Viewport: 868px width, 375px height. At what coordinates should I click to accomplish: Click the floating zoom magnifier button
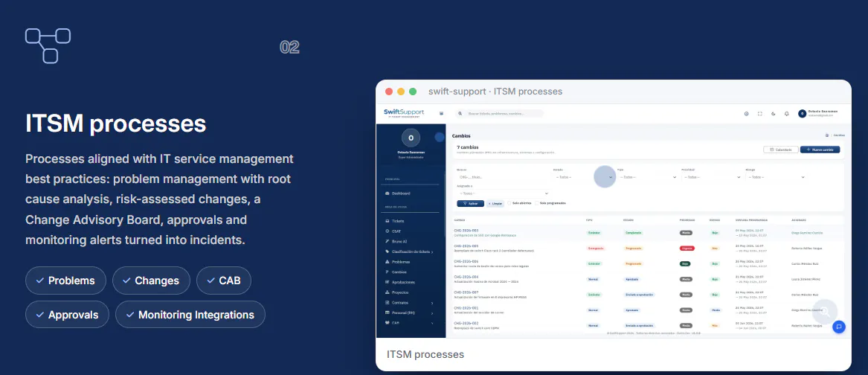825,311
